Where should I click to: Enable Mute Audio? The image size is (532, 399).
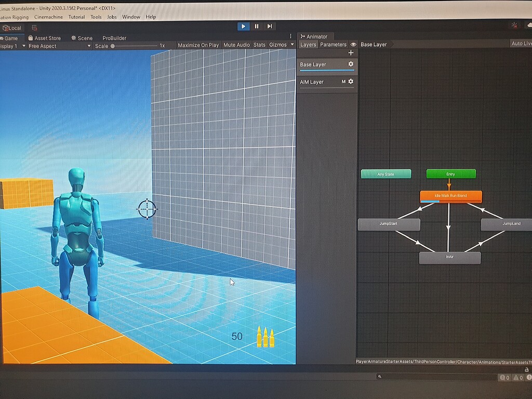(236, 45)
